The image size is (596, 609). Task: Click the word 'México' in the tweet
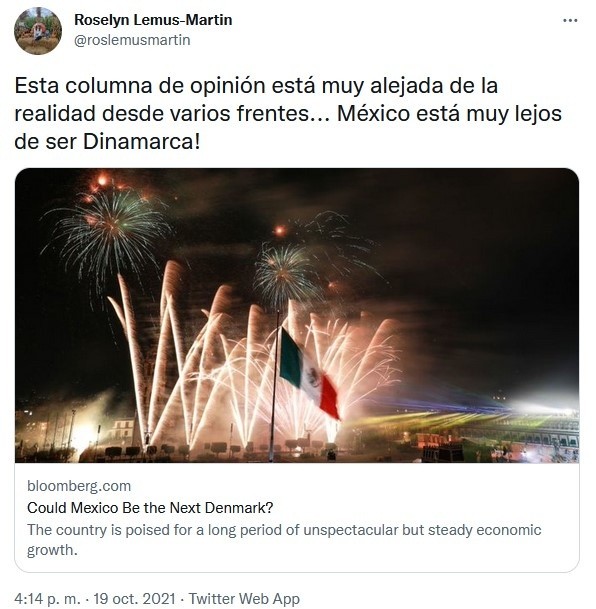tap(373, 114)
